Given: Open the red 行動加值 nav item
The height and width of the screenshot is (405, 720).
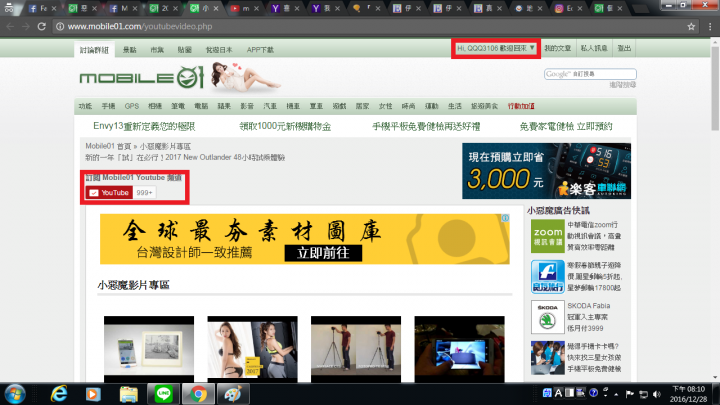Looking at the screenshot, I should pos(521,106).
